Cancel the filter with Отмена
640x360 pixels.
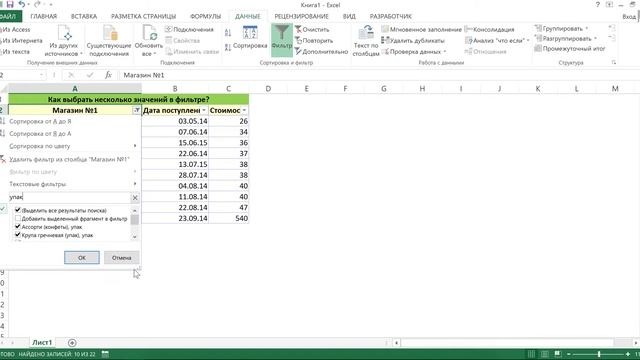(x=122, y=258)
